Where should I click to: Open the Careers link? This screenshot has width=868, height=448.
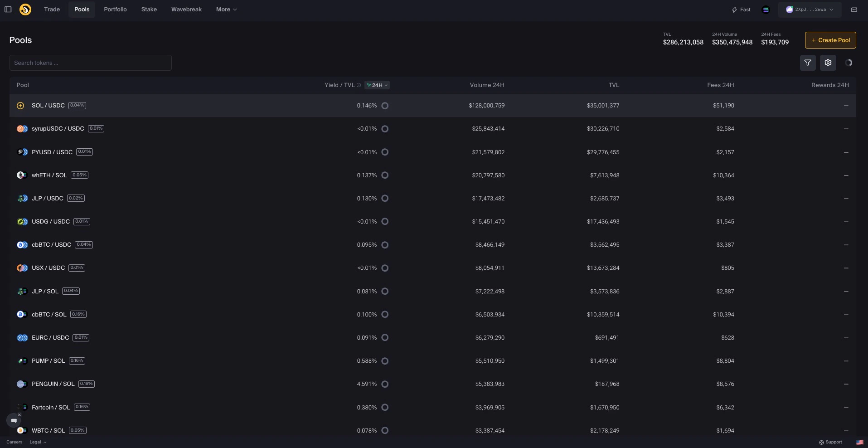tap(14, 442)
